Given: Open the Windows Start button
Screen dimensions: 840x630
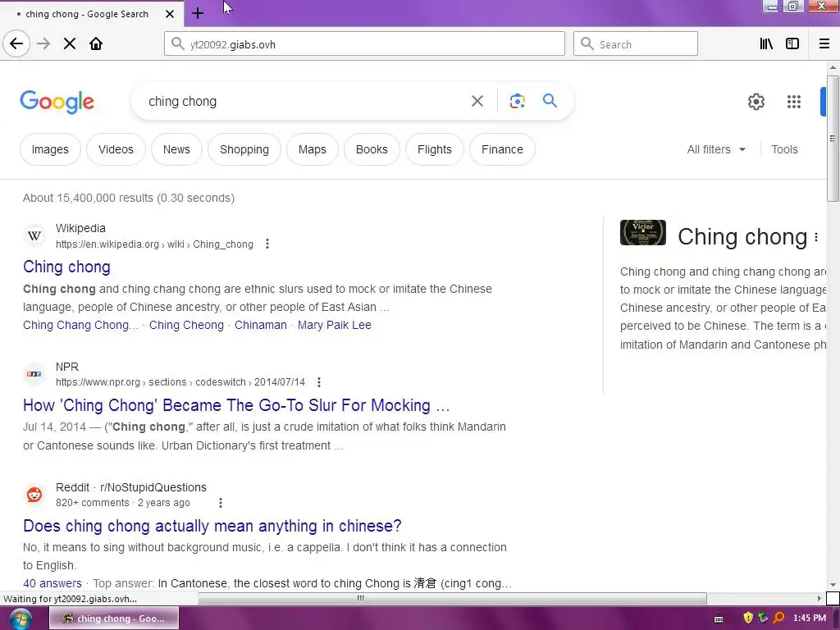Looking at the screenshot, I should 21,619.
